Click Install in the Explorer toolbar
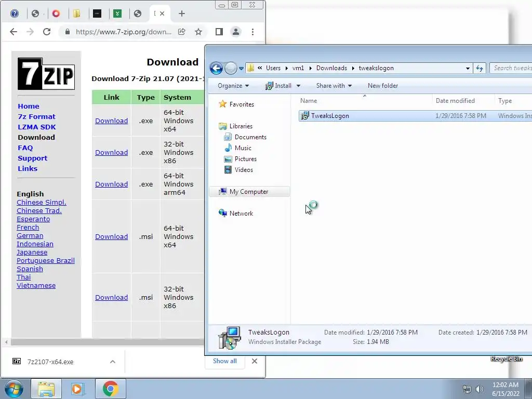The width and height of the screenshot is (532, 399). pos(279,86)
